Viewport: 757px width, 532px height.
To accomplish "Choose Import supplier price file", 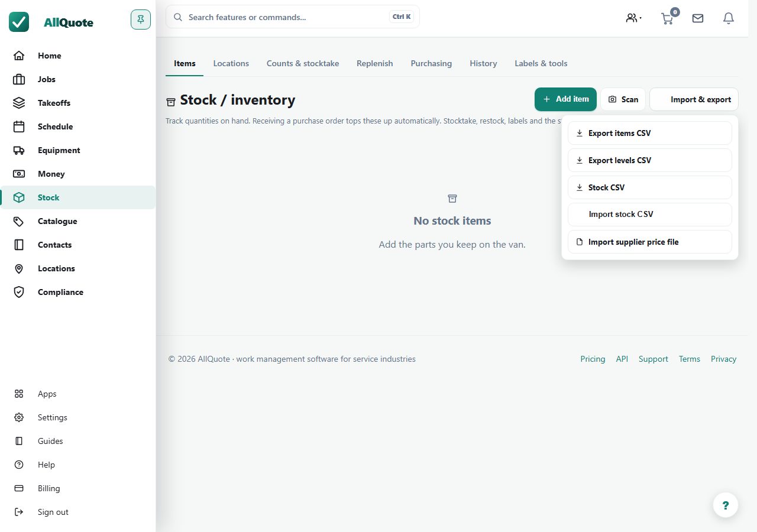I will coord(650,242).
